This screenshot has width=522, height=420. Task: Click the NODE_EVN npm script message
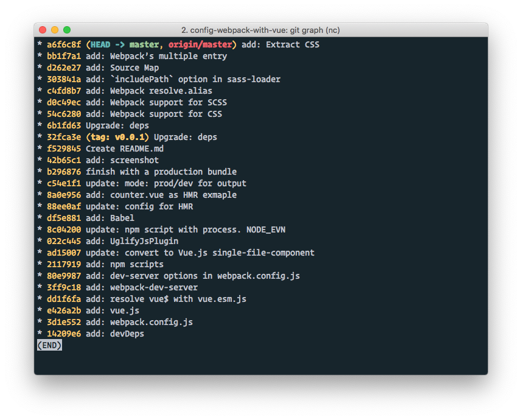(186, 230)
